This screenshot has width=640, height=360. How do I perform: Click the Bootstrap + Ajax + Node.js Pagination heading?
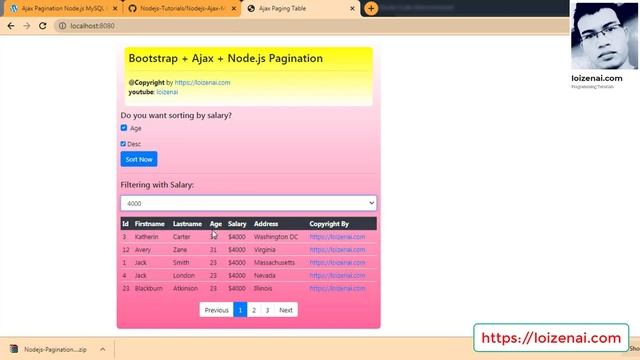click(x=226, y=58)
